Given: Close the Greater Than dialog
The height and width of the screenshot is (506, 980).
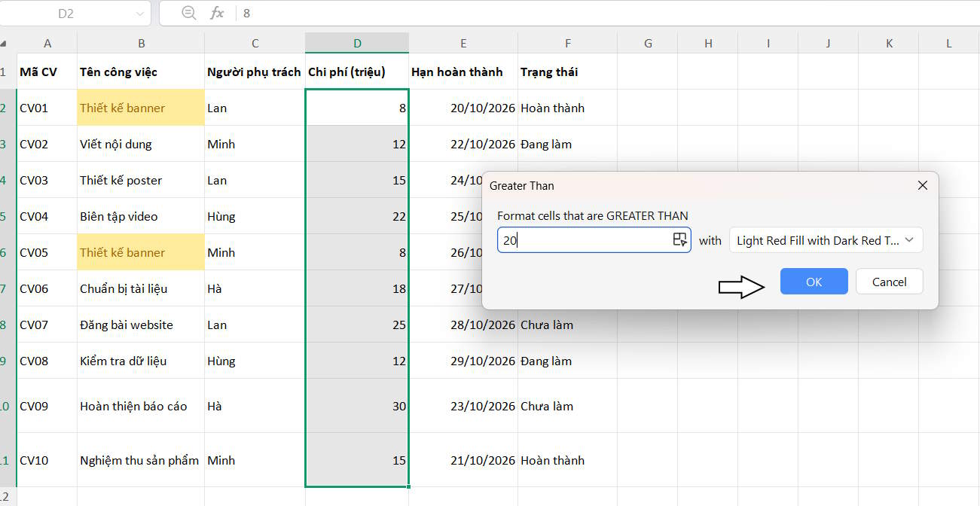Looking at the screenshot, I should (x=922, y=185).
